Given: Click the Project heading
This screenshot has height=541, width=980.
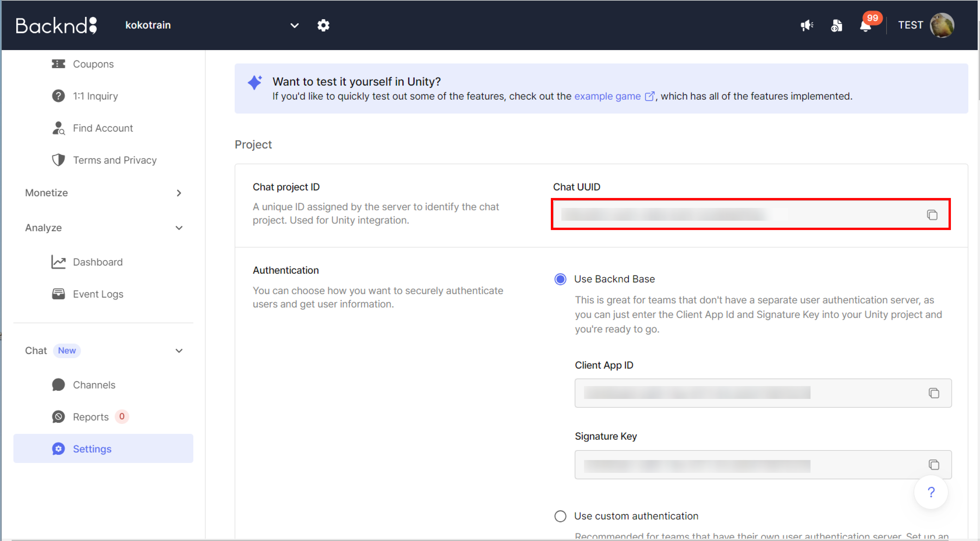Looking at the screenshot, I should [x=253, y=145].
